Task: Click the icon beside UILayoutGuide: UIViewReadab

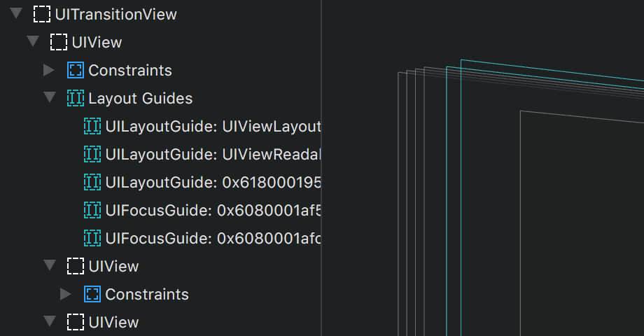Action: click(x=92, y=155)
